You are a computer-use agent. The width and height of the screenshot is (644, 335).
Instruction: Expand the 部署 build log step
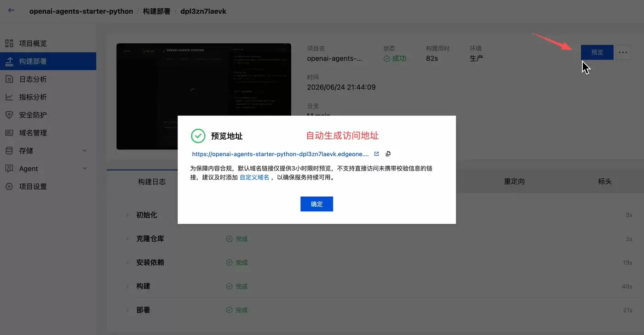(127, 310)
